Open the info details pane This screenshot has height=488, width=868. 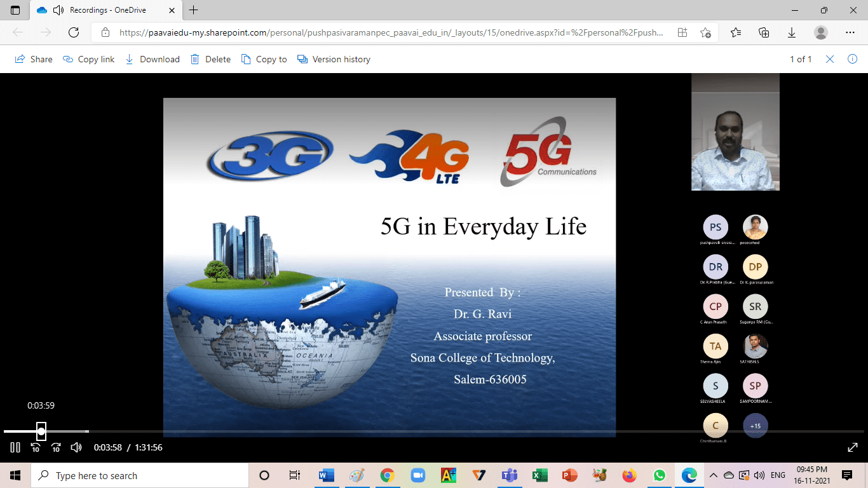click(853, 59)
